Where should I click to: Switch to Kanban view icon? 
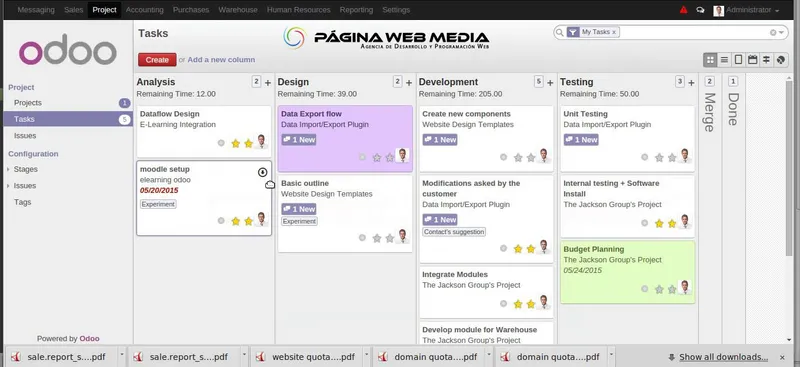710,60
